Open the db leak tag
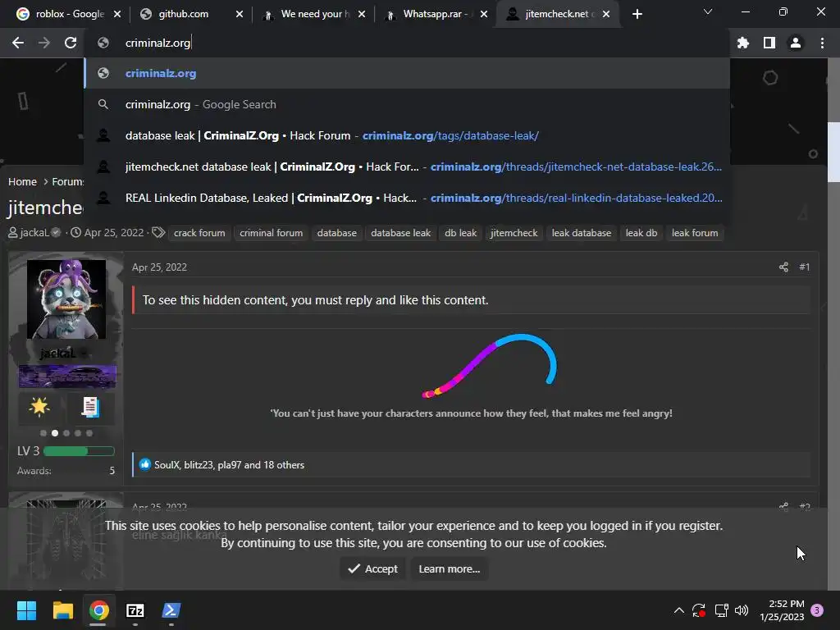 [460, 233]
